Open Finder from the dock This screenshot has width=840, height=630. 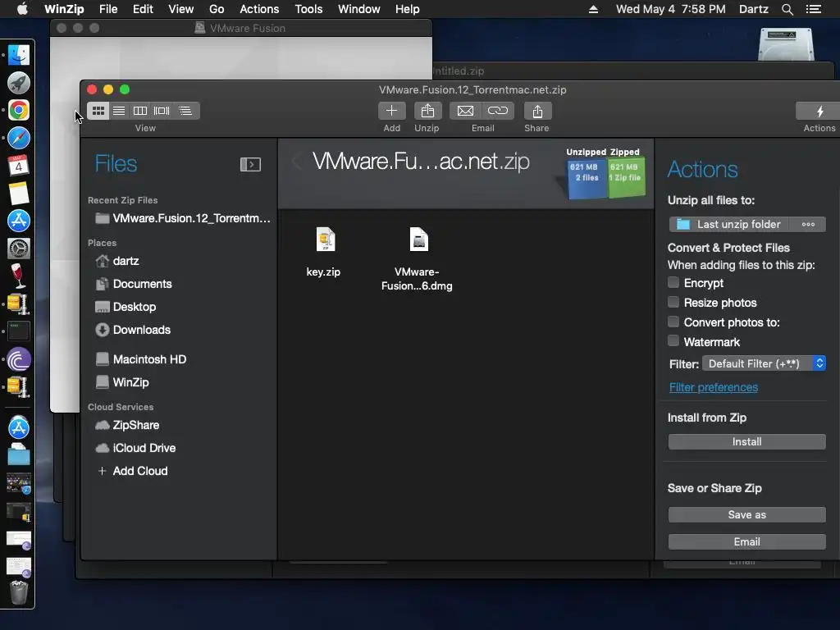coord(19,55)
